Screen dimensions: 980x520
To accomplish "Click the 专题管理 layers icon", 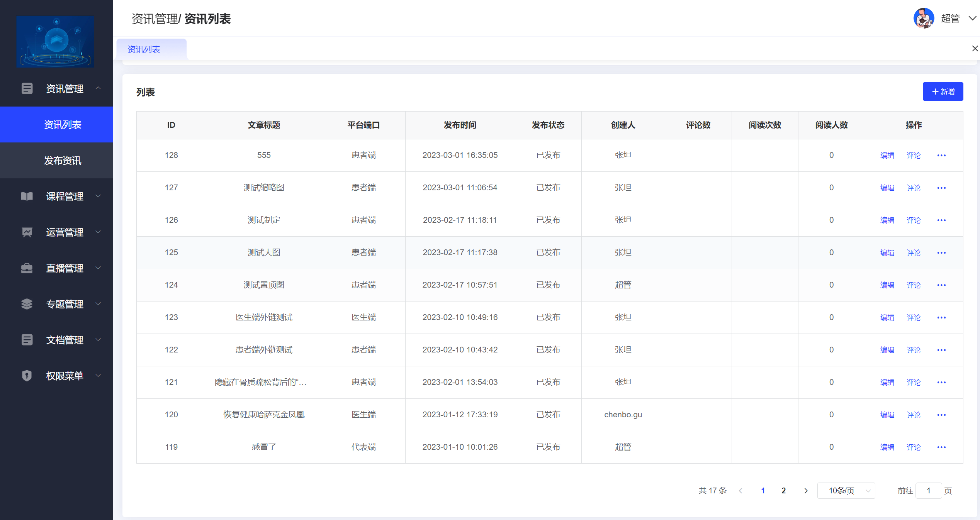I will (27, 304).
